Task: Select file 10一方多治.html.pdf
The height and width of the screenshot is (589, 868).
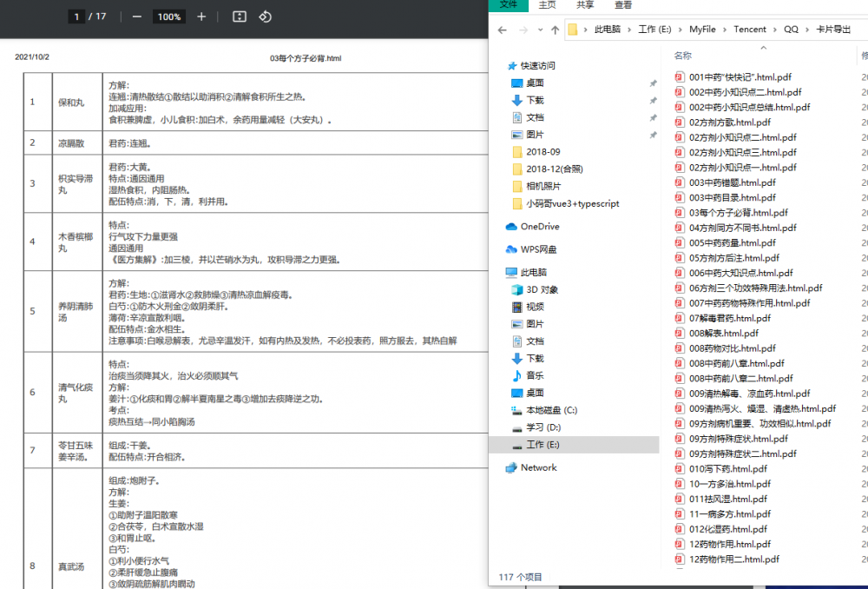Action: point(730,484)
